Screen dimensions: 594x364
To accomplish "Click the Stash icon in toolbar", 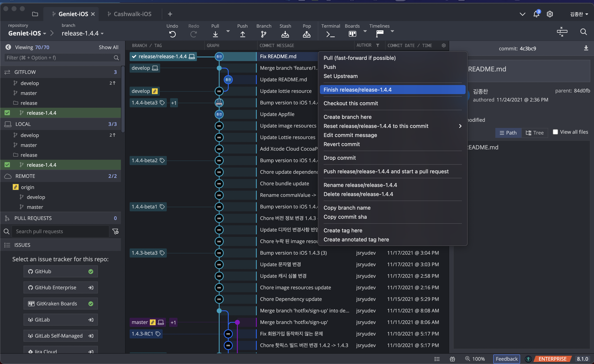I will click(285, 34).
